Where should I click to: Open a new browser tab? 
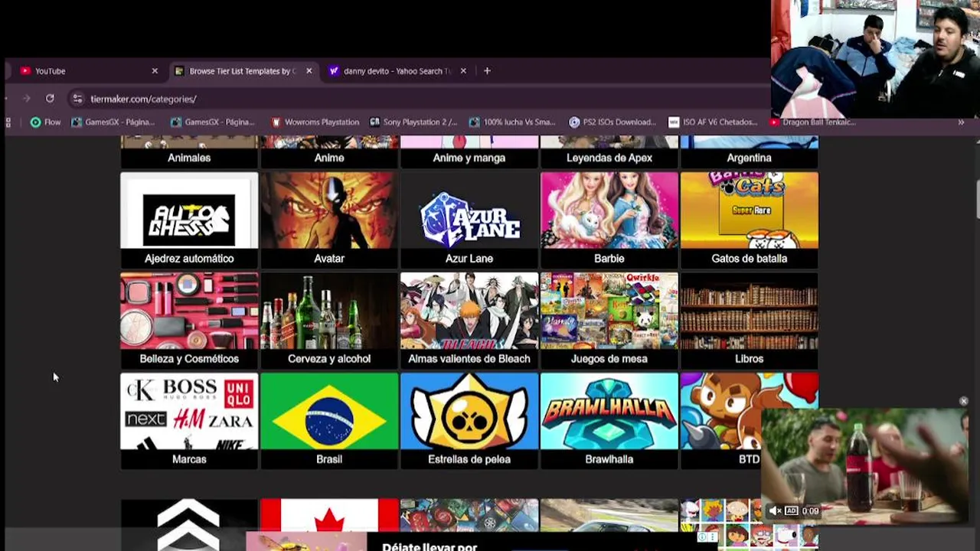[x=487, y=71]
